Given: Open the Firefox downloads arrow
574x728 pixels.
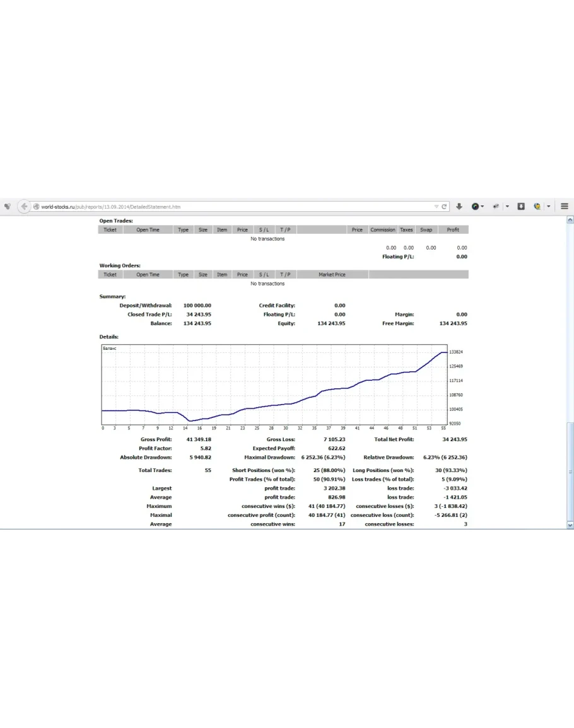Looking at the screenshot, I should [459, 207].
